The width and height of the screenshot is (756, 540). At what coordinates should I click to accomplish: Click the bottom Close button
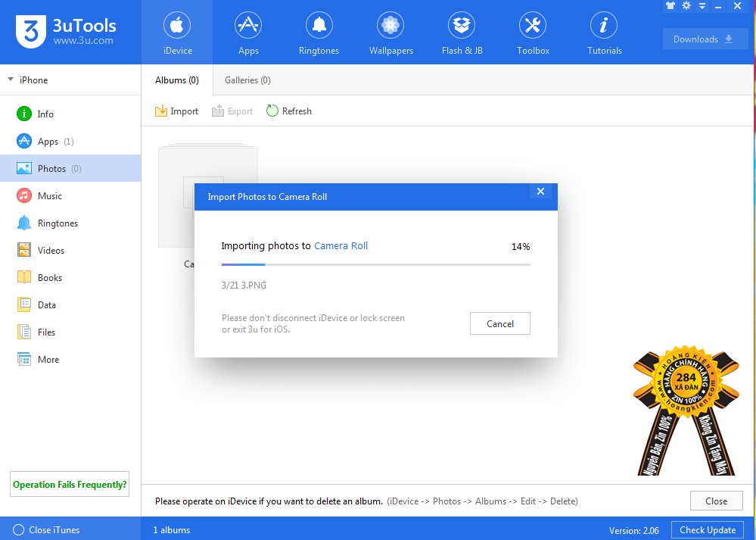pyautogui.click(x=716, y=501)
